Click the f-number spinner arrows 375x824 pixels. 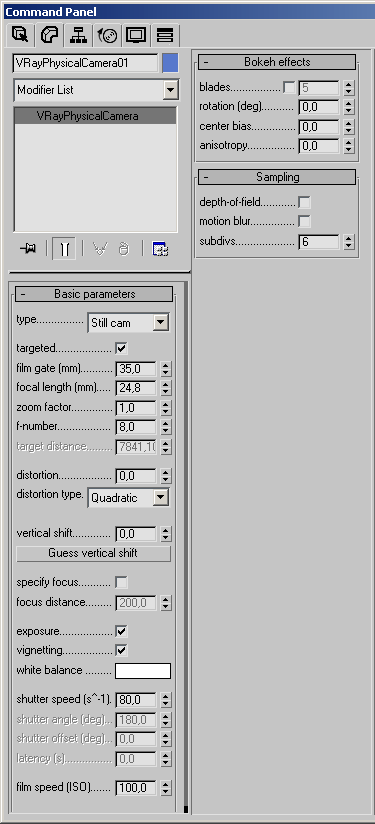[166, 427]
